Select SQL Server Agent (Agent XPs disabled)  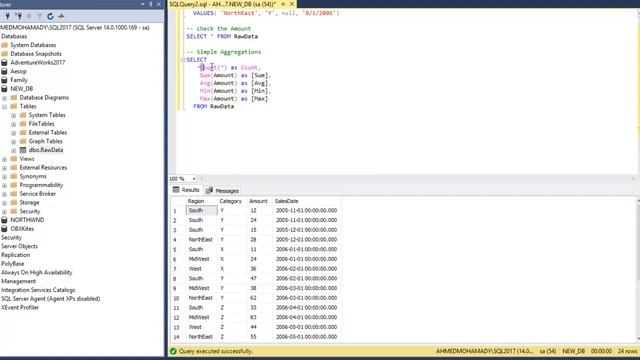point(51,299)
